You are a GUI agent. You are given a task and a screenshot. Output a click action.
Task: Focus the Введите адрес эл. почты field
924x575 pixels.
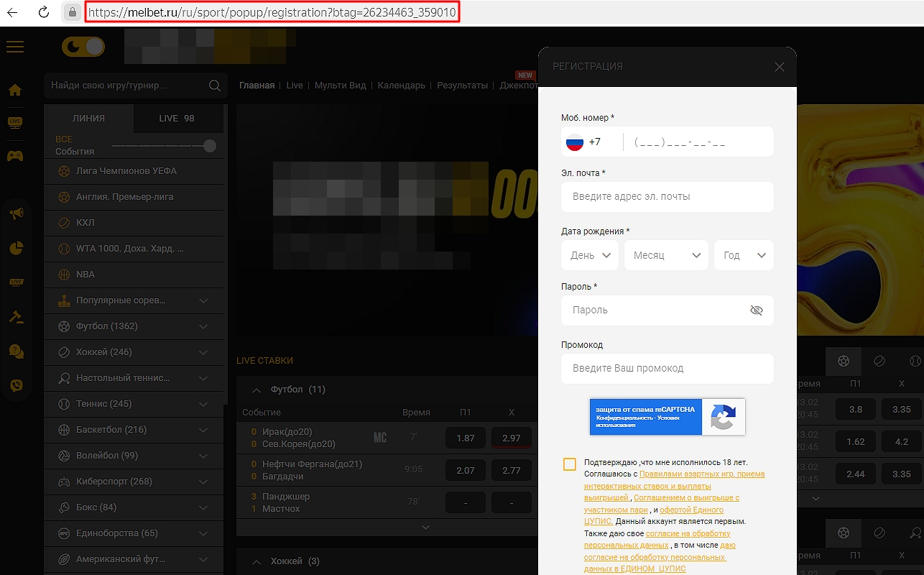click(667, 197)
